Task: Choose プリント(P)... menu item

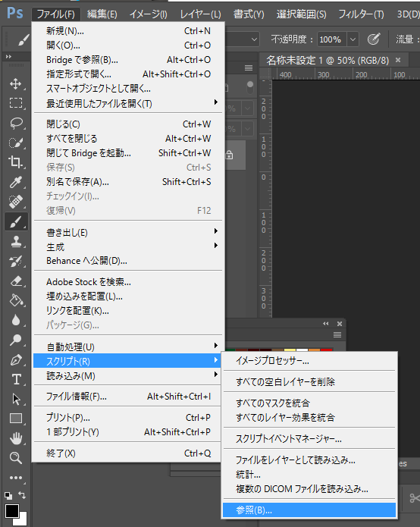Action: (128, 418)
